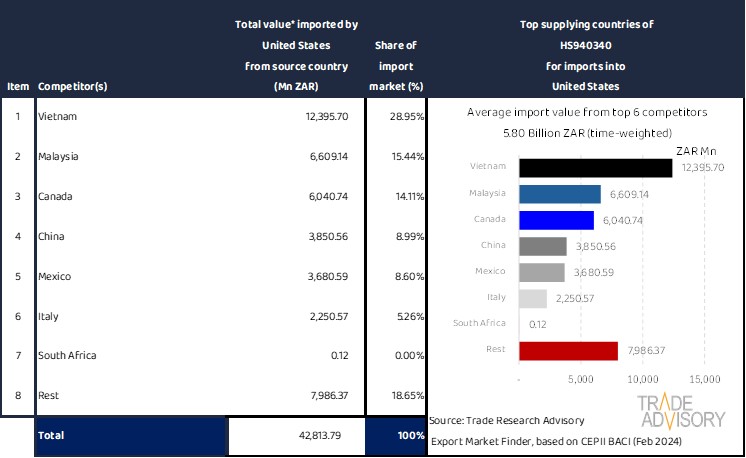This screenshot has height=458, width=746.
Task: Click the 100% total share cell
Action: click(395, 437)
